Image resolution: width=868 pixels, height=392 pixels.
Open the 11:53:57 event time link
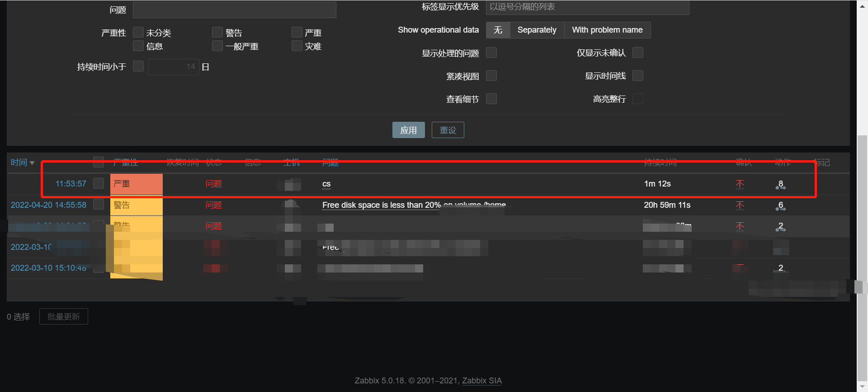[71, 184]
